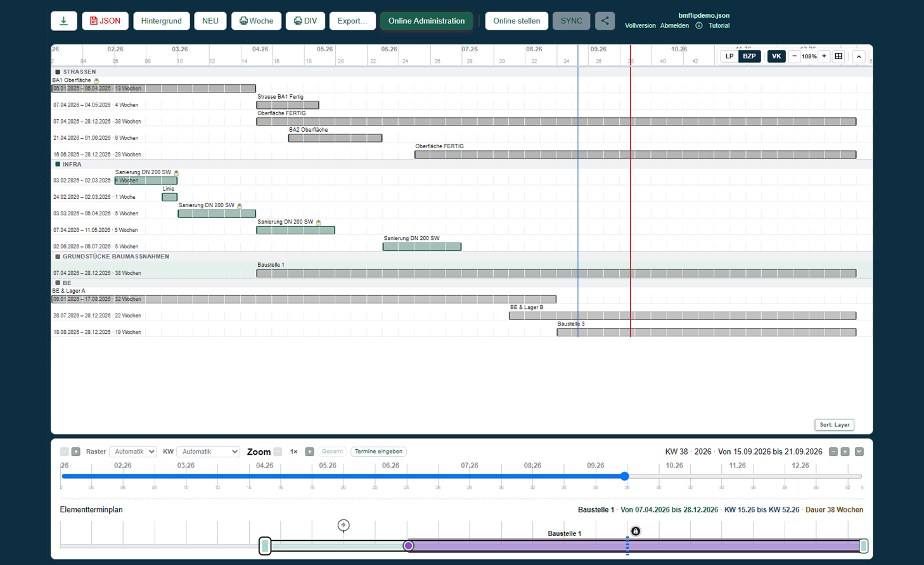924x565 pixels.
Task: Click the bmflipdemo.json file name
Action: click(703, 15)
